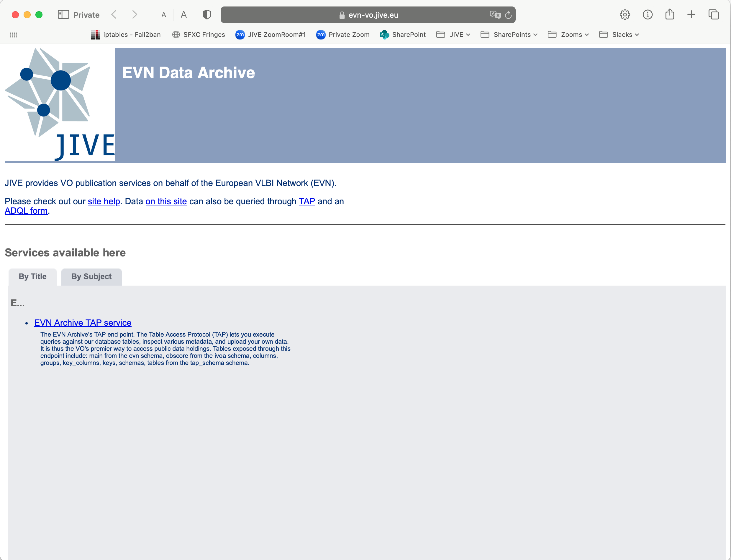
Task: Click the red close window button
Action: [x=15, y=15]
